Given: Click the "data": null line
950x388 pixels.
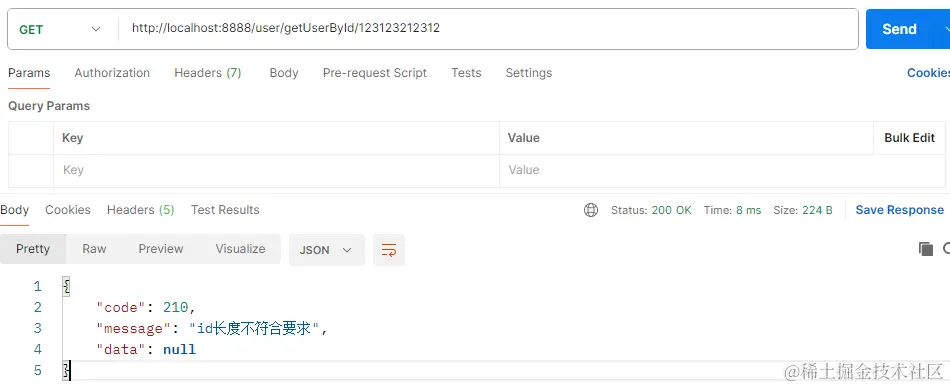Looking at the screenshot, I should point(146,349).
